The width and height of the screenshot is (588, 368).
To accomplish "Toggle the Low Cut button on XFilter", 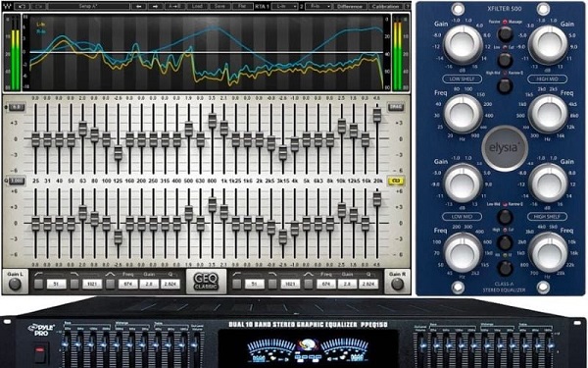I will 505,60.
